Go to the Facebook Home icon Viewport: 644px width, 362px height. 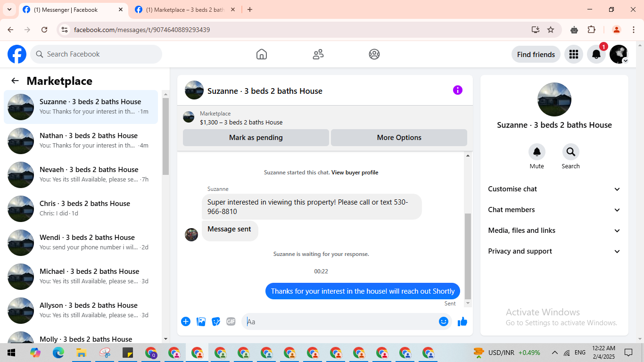pyautogui.click(x=262, y=54)
